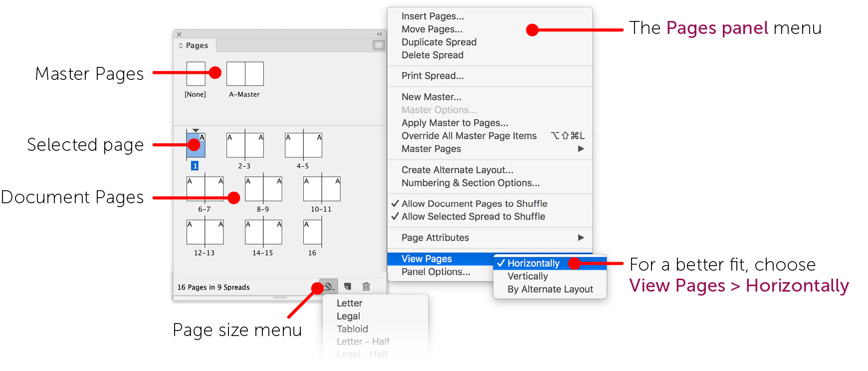Choose Insert Pages... from the menu
868x371 pixels.
tap(489, 16)
